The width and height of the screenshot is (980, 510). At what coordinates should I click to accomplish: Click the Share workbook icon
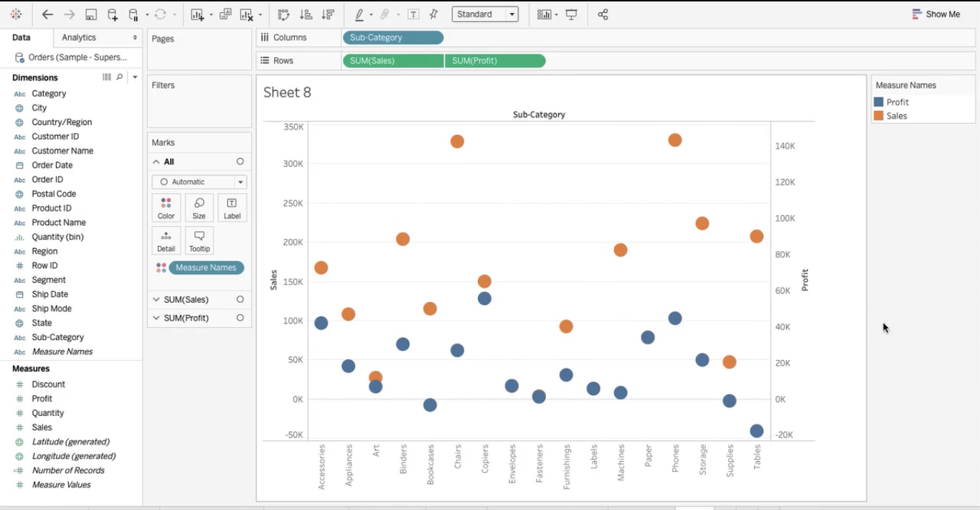tap(603, 14)
